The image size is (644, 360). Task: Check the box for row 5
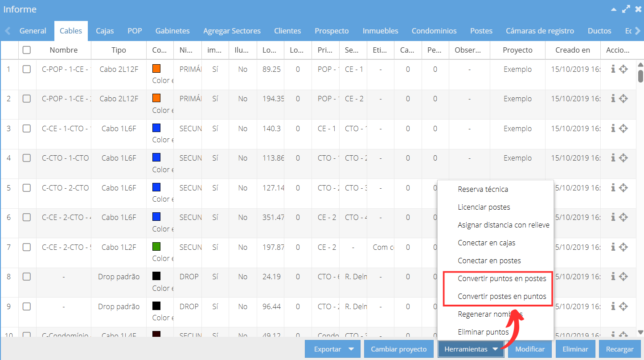[x=27, y=188]
